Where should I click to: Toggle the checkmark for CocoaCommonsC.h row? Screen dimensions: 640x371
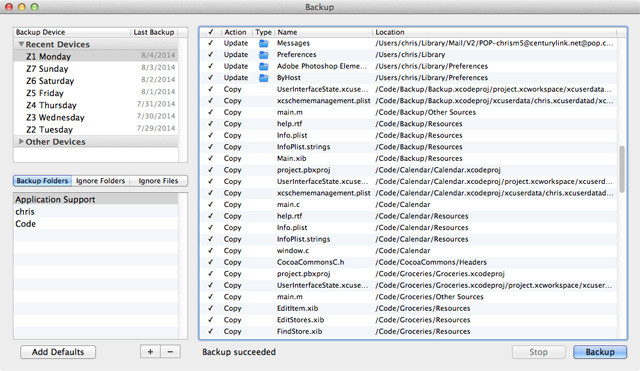[211, 262]
